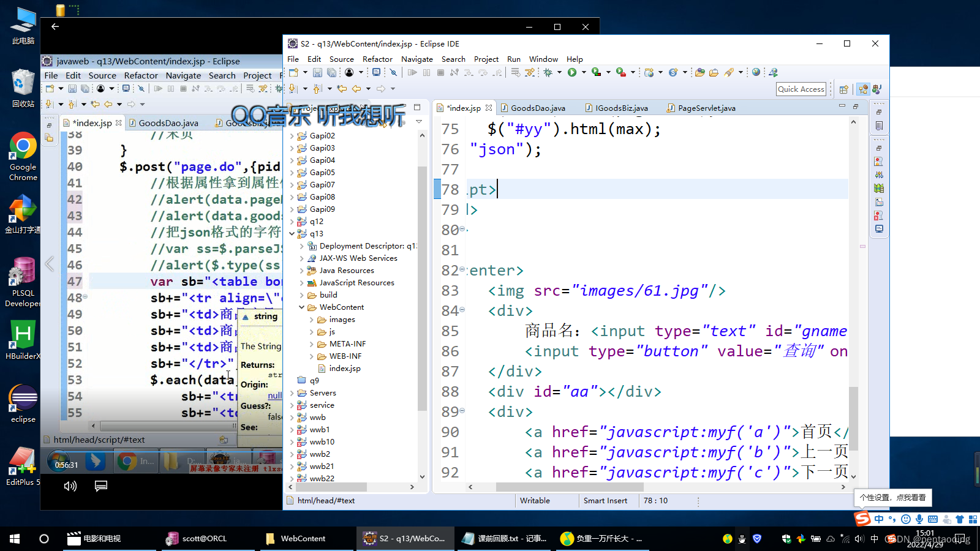Collapse the q13 project node
The image size is (980, 551).
[x=292, y=234]
